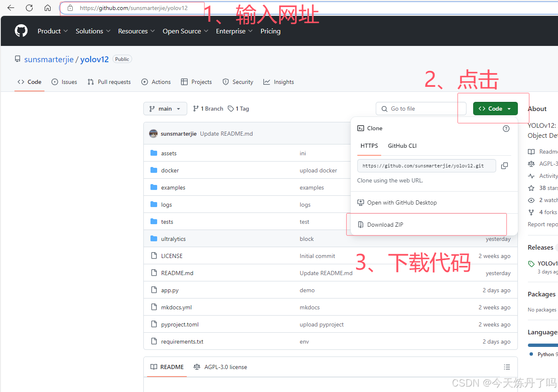Expand the main branch dropdown

[165, 109]
